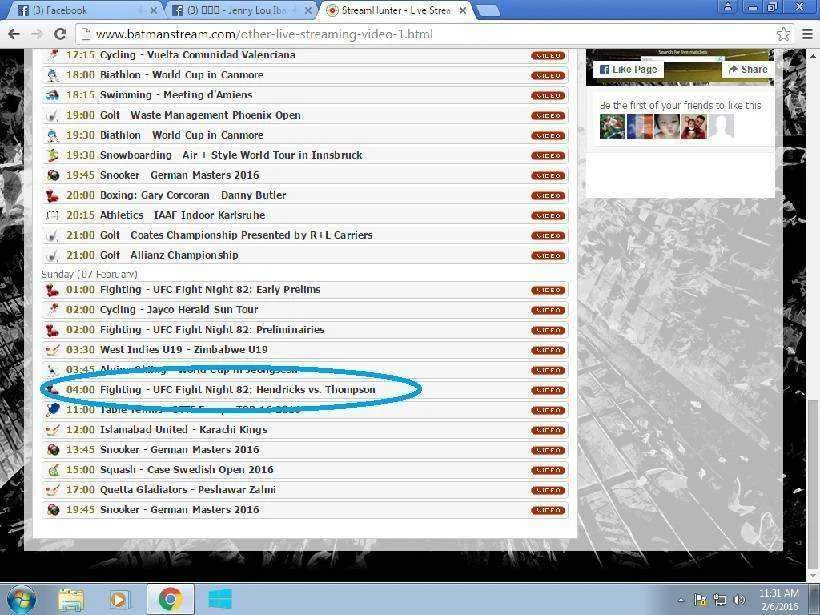
Task: Click snooker ball icon at 19:45 Saturday
Action: pos(53,175)
